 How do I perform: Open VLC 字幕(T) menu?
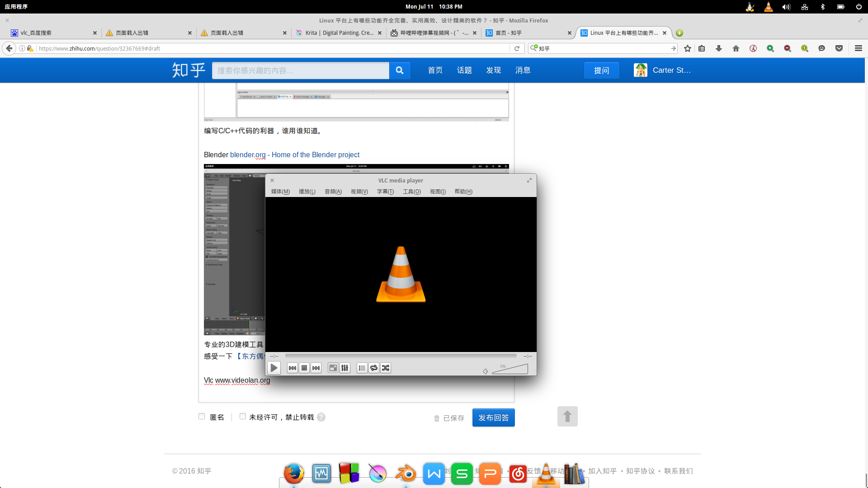click(385, 192)
